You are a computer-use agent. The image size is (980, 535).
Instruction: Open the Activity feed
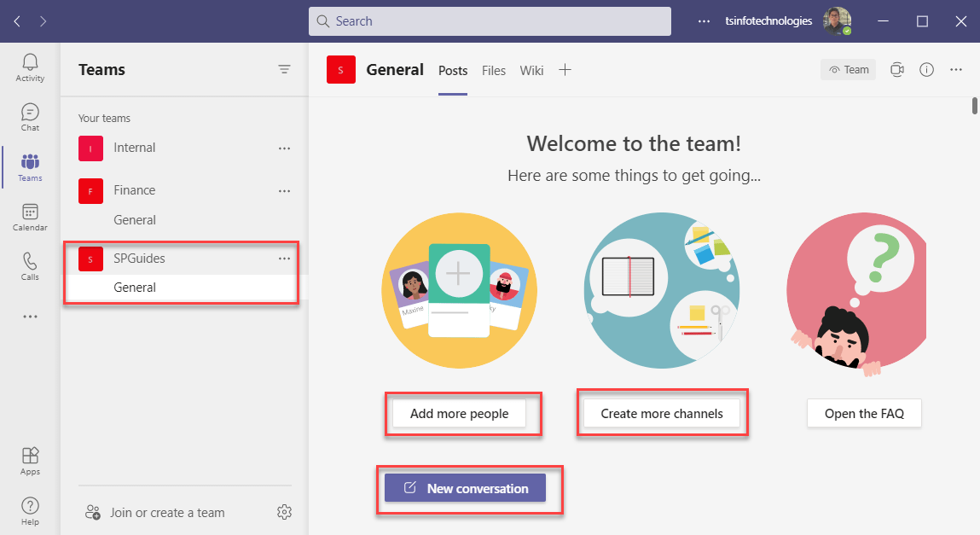pos(30,67)
